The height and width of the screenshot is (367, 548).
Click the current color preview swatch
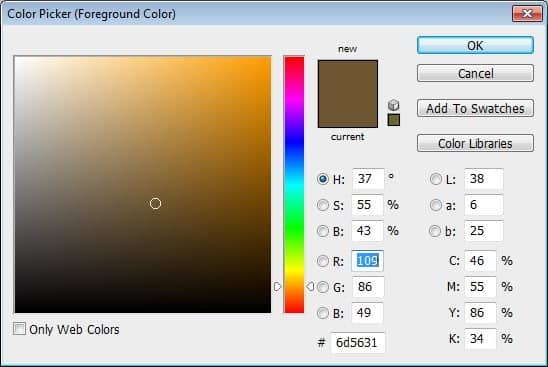pos(348,110)
